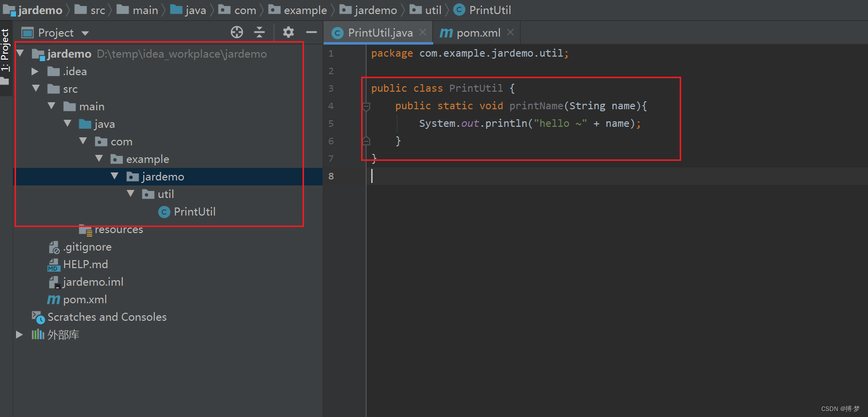Close the pom.xml editor tab
This screenshot has width=868, height=417.
pos(510,33)
